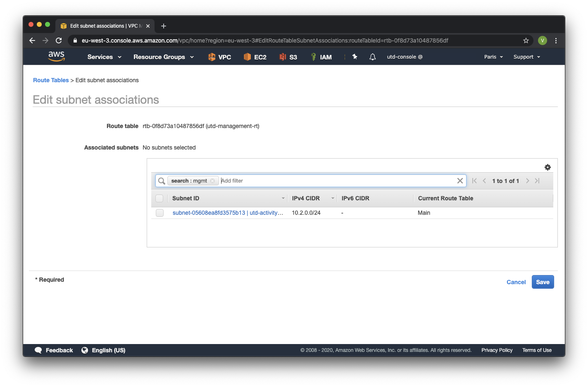Open the Support dropdown menu
Screen dimensions: 588x387
527,57
